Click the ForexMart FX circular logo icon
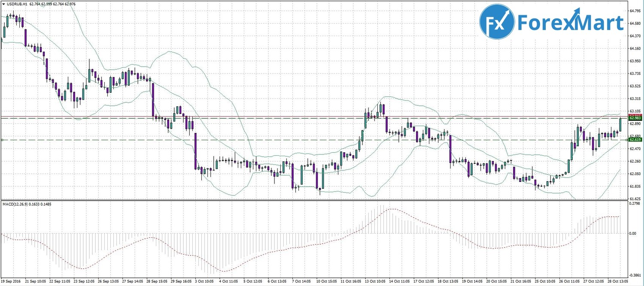 point(497,22)
